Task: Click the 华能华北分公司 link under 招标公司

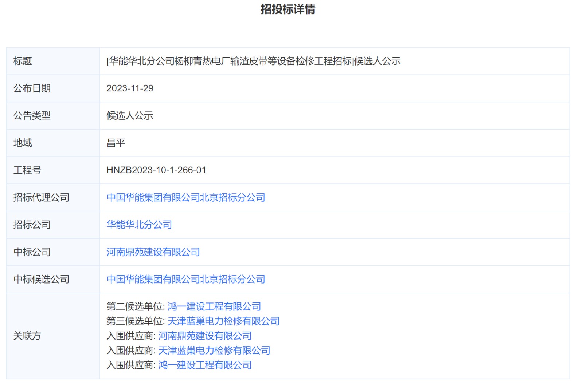Action: point(139,225)
